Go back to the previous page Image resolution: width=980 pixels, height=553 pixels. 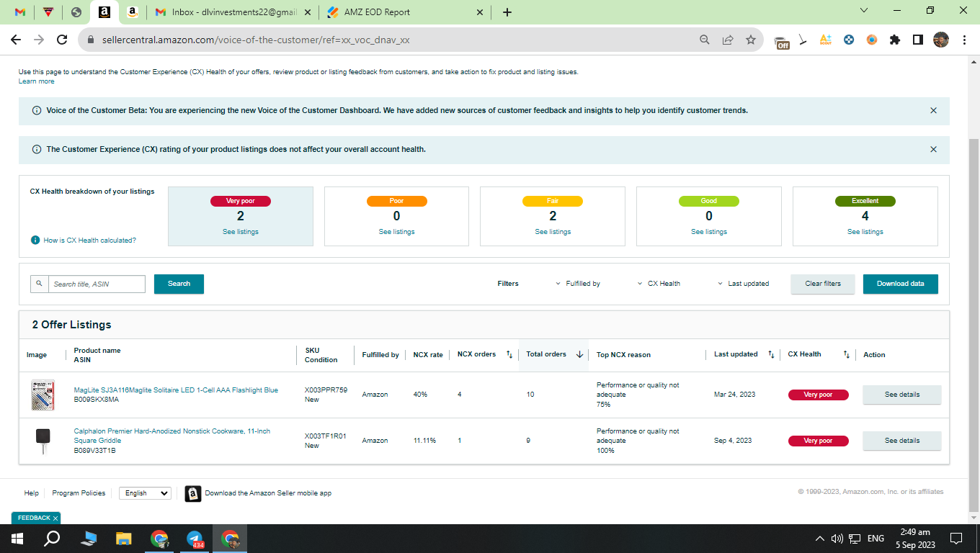17,40
